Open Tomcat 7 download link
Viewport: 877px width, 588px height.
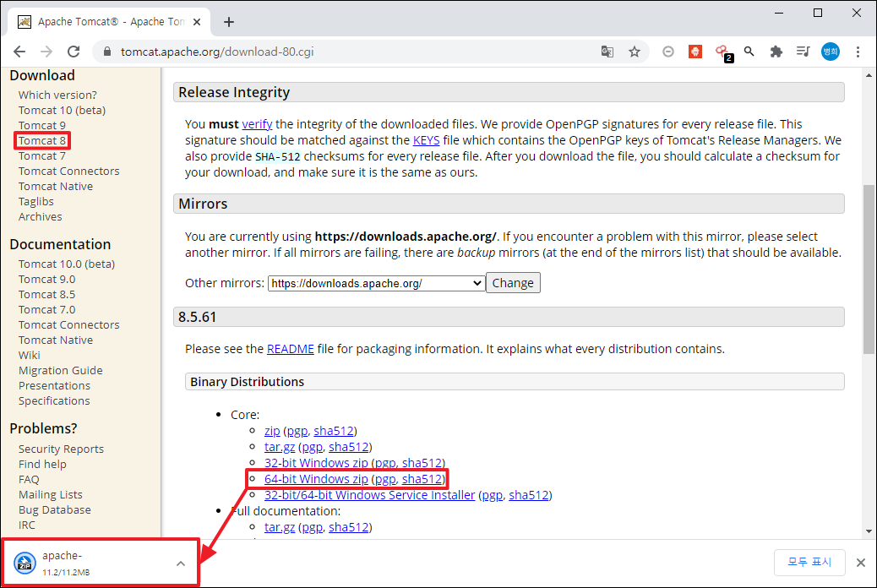click(42, 155)
